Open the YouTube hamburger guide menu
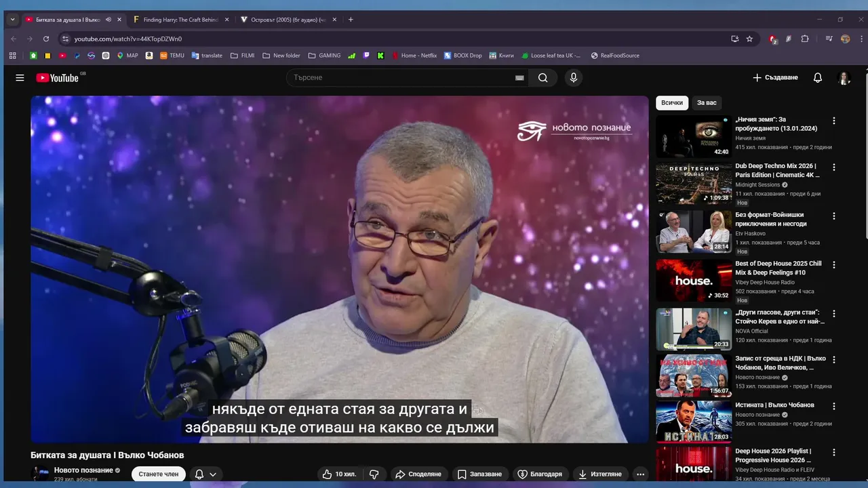868x488 pixels. click(20, 78)
